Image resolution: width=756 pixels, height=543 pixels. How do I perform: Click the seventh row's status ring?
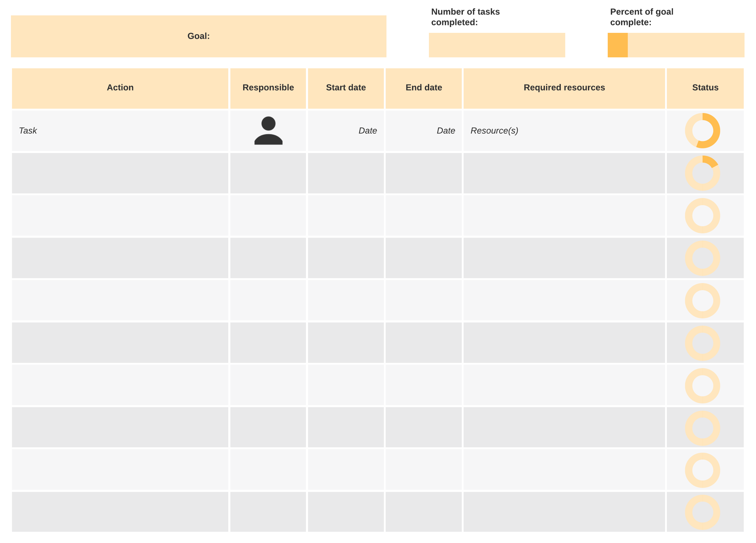pos(702,386)
